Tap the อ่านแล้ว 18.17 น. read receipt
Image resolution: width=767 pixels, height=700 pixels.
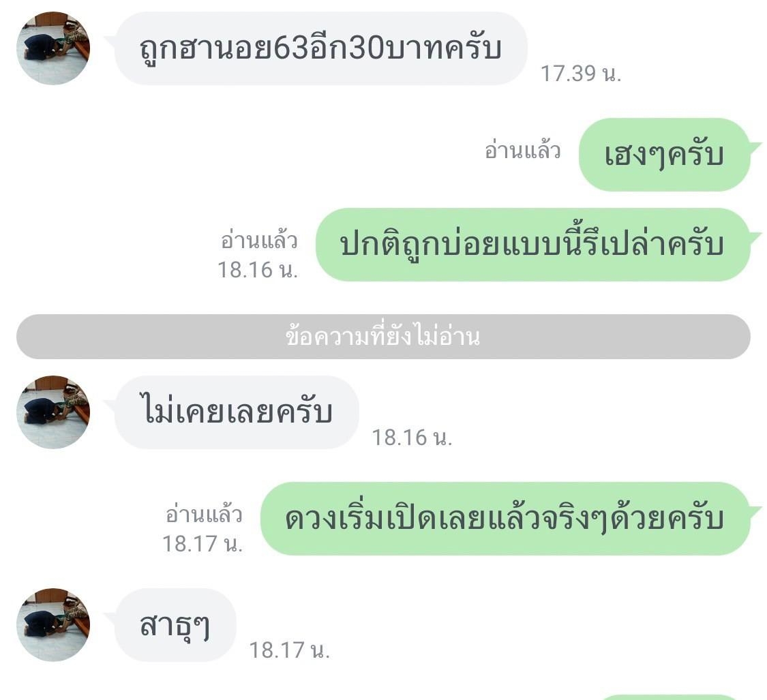point(203,530)
